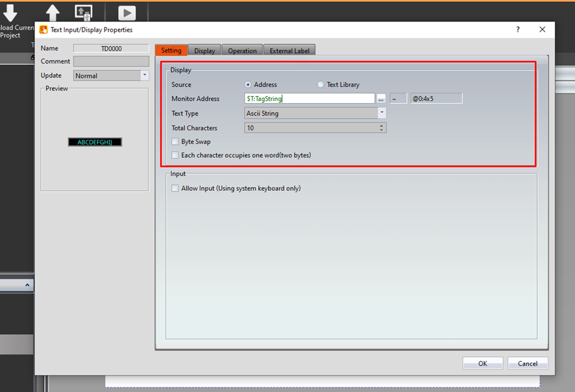Collapse the left panel chevron
Image resolution: width=575 pixels, height=392 pixels.
point(27,285)
